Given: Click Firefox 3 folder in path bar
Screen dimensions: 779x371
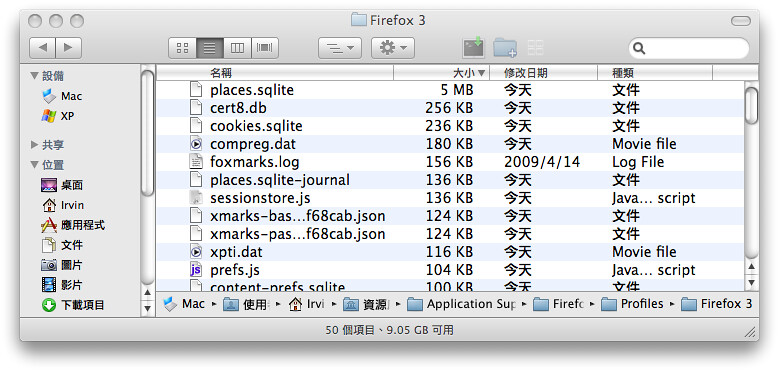Looking at the screenshot, I should pyautogui.click(x=717, y=303).
